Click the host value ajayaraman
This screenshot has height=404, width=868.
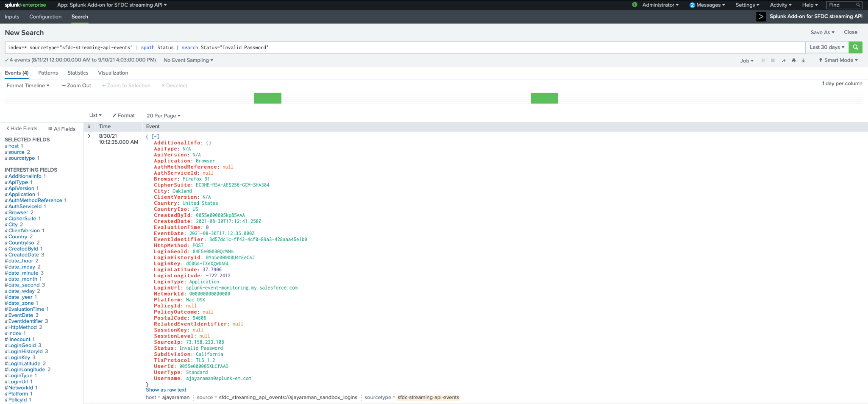176,397
